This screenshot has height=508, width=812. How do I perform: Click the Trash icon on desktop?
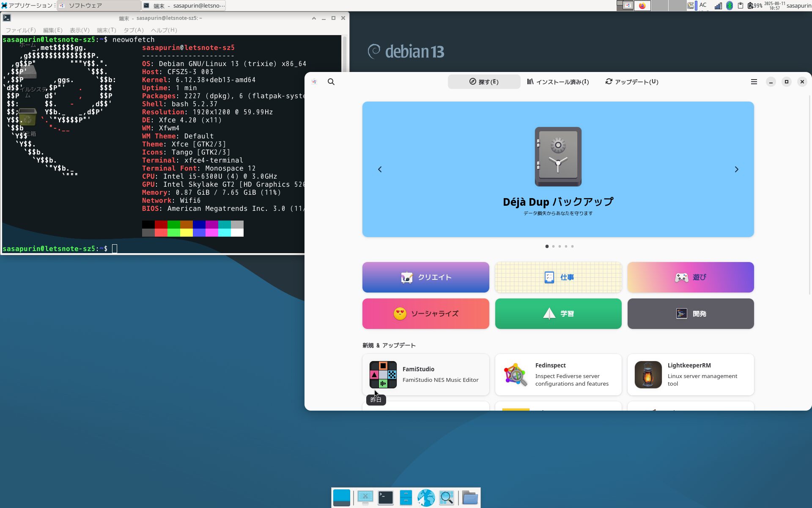coord(27,118)
